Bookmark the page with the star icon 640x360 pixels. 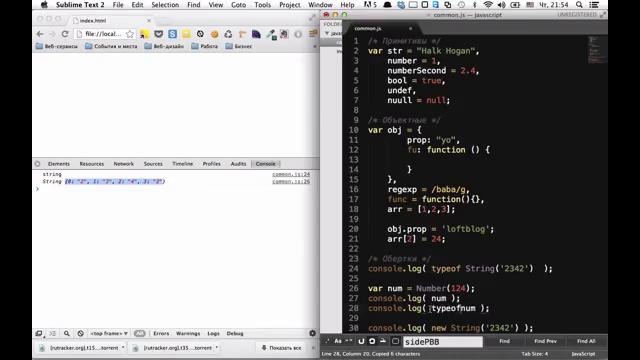point(130,34)
